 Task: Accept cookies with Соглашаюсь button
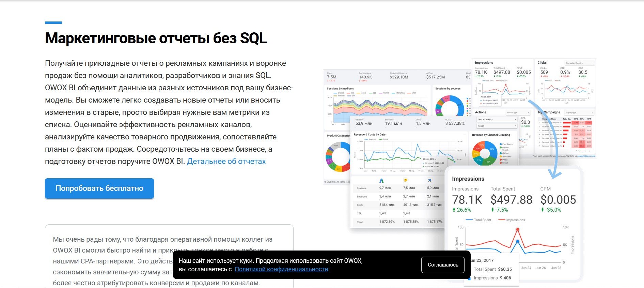click(443, 265)
